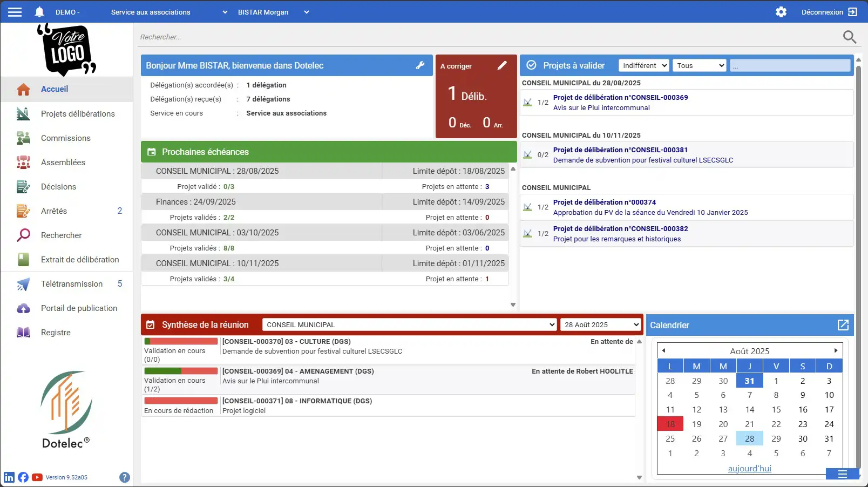The height and width of the screenshot is (487, 868).
Task: Expand the Service aux associations dropdown
Action: [x=169, y=12]
